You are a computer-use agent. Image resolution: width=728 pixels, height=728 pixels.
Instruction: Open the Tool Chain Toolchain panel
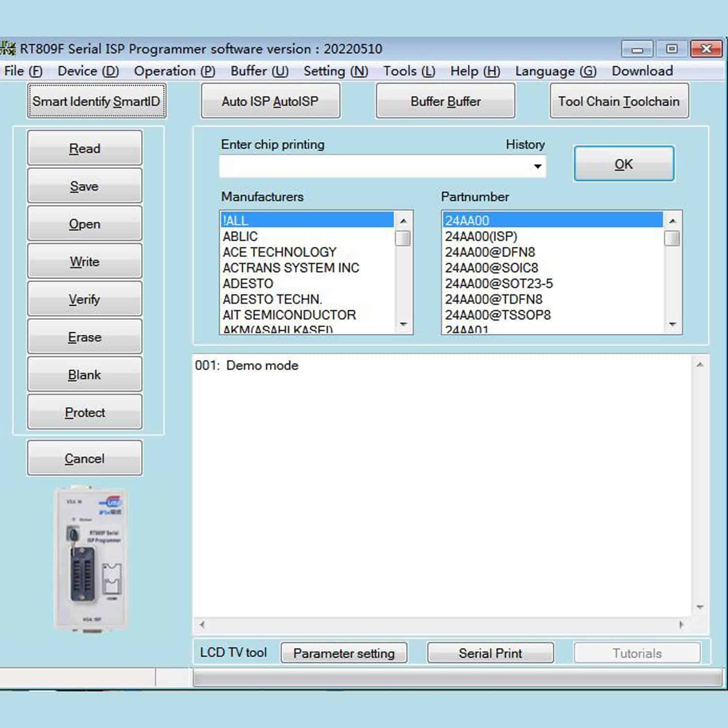click(x=619, y=101)
